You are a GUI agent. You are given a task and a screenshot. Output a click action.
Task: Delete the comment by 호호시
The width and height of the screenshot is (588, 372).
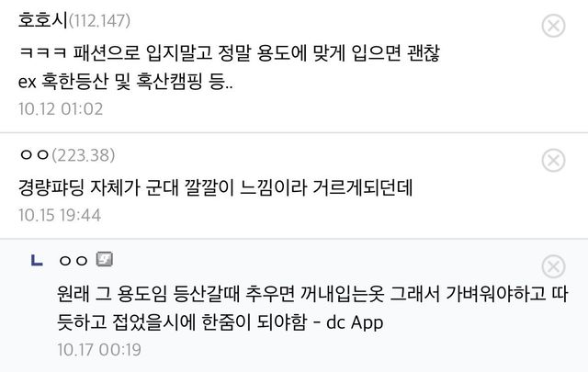click(554, 26)
